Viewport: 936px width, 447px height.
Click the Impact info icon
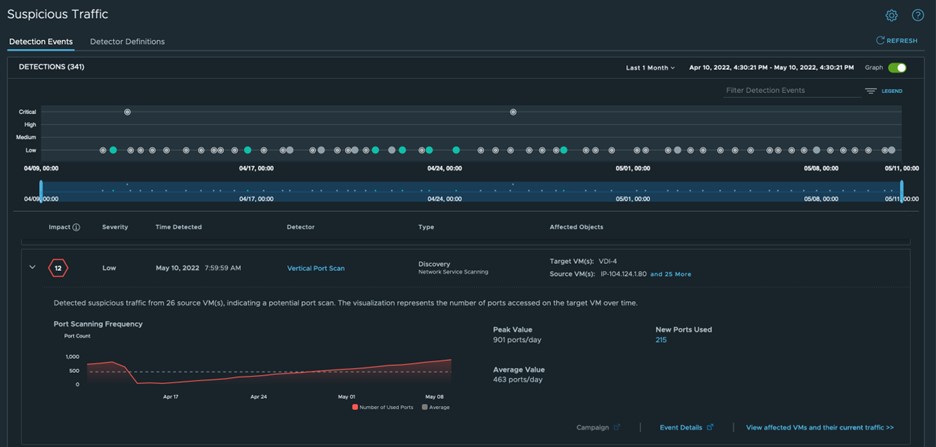(76, 227)
